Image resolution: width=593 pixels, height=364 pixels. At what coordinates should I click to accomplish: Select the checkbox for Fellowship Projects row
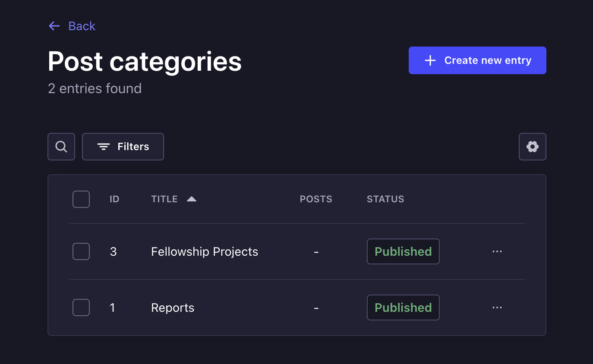coord(81,251)
